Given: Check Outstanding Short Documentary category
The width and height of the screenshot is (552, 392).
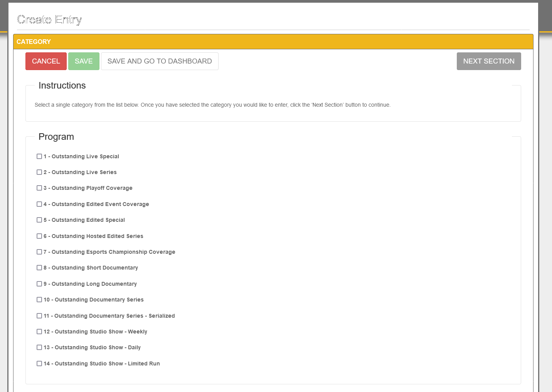Looking at the screenshot, I should [39, 268].
